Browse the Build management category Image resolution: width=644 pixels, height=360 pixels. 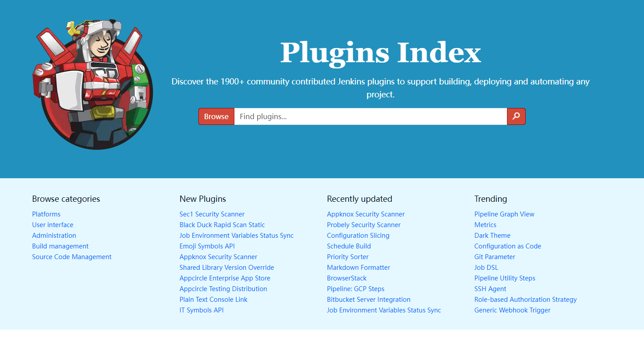point(60,246)
